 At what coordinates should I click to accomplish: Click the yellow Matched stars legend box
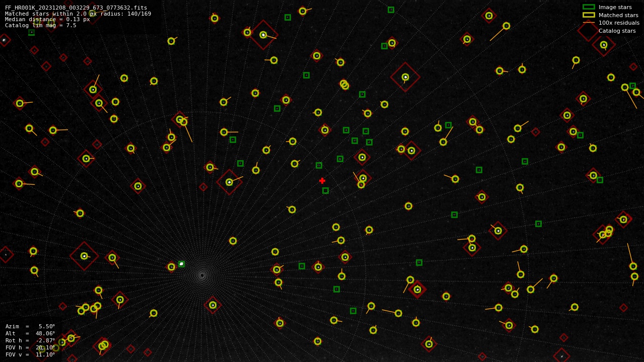coord(589,15)
